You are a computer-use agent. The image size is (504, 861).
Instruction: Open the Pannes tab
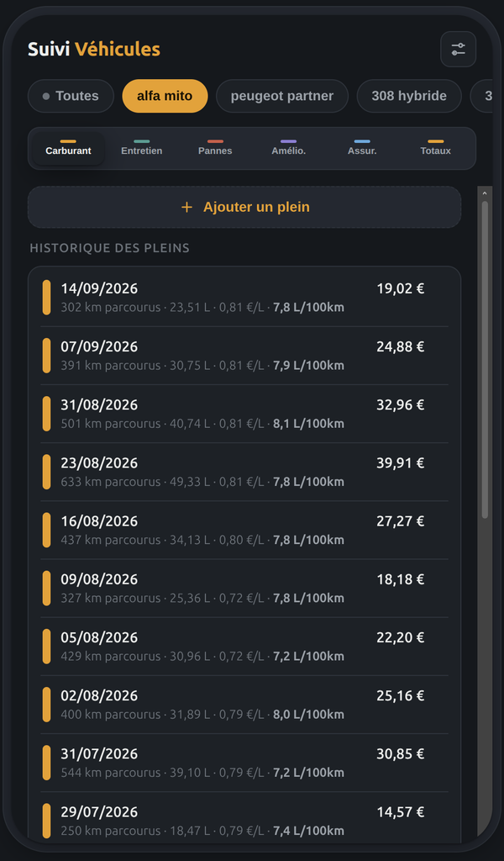pos(215,148)
